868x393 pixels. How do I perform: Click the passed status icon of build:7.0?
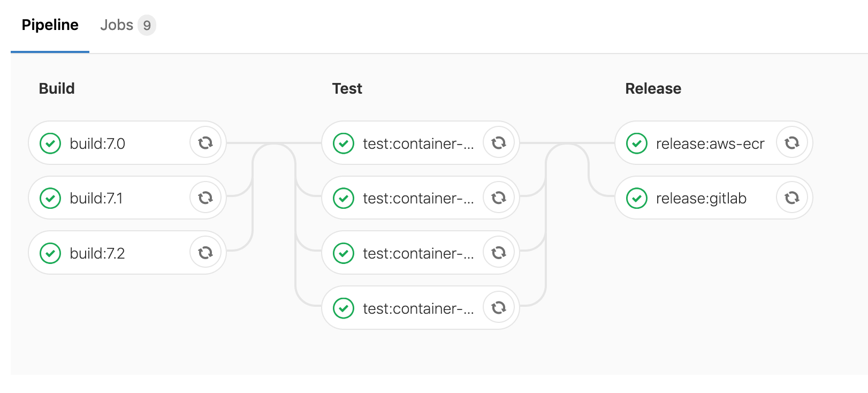[50, 143]
